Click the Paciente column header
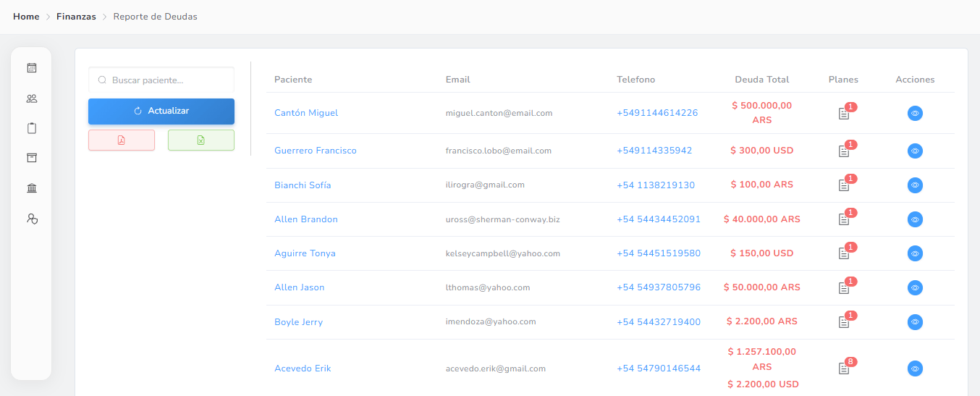The width and height of the screenshot is (980, 396). click(x=293, y=80)
